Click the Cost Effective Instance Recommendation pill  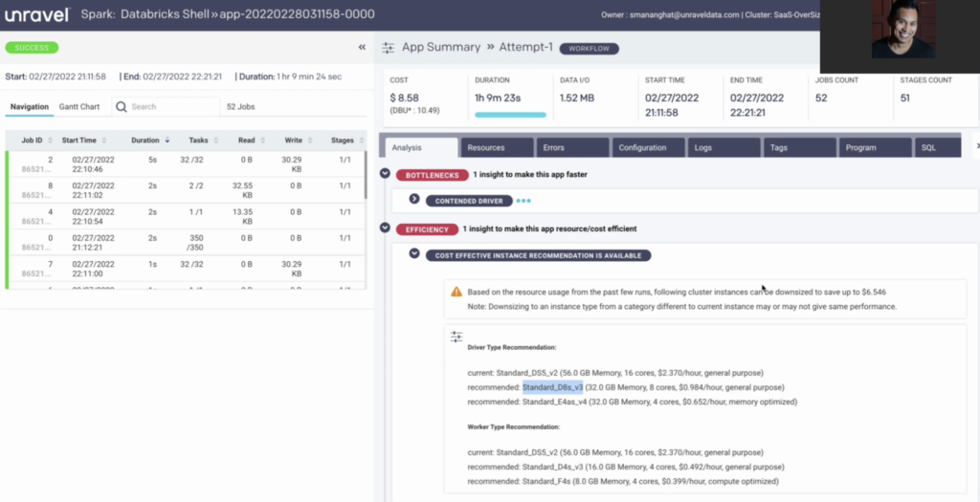pos(538,255)
